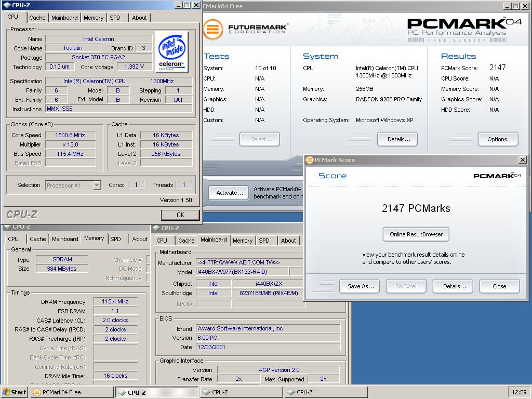Open Cache tab in mainboard CPU-Z window
Image resolution: width=532 pixels, height=399 pixels.
pos(187,240)
